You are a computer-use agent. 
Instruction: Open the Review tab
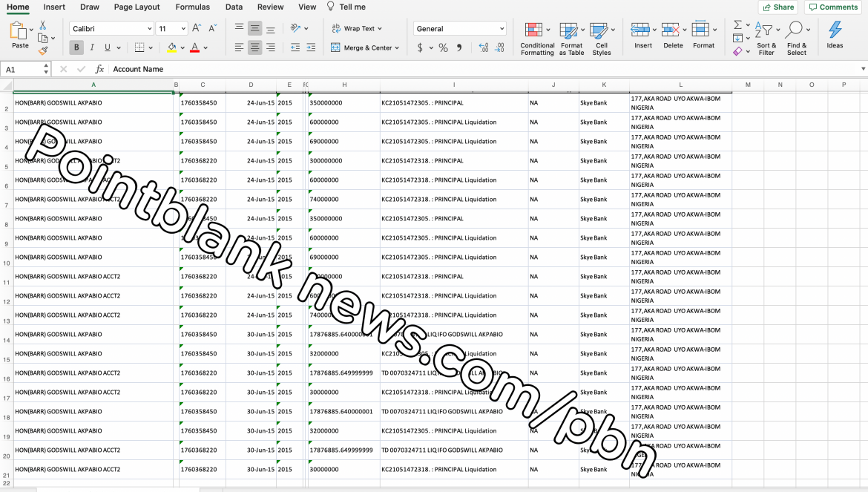(270, 7)
